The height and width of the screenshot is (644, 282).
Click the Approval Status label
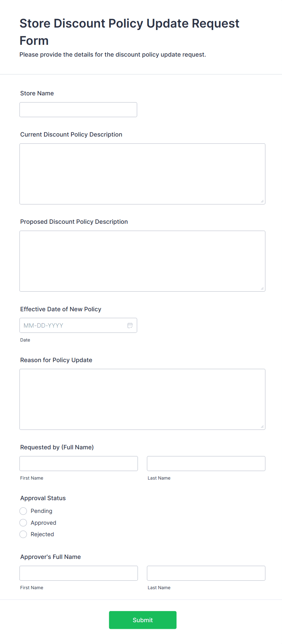pos(43,498)
